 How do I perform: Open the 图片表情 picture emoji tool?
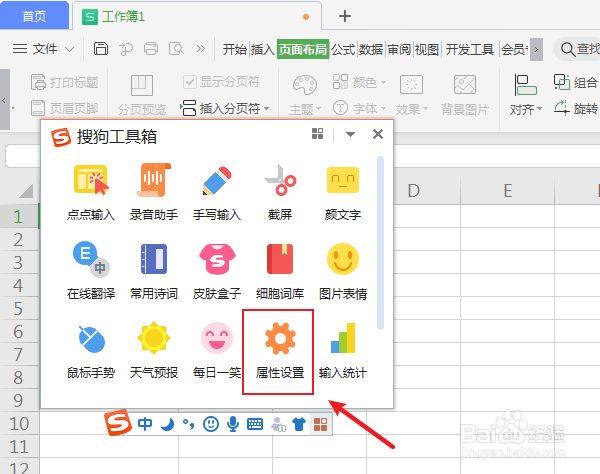[x=343, y=271]
